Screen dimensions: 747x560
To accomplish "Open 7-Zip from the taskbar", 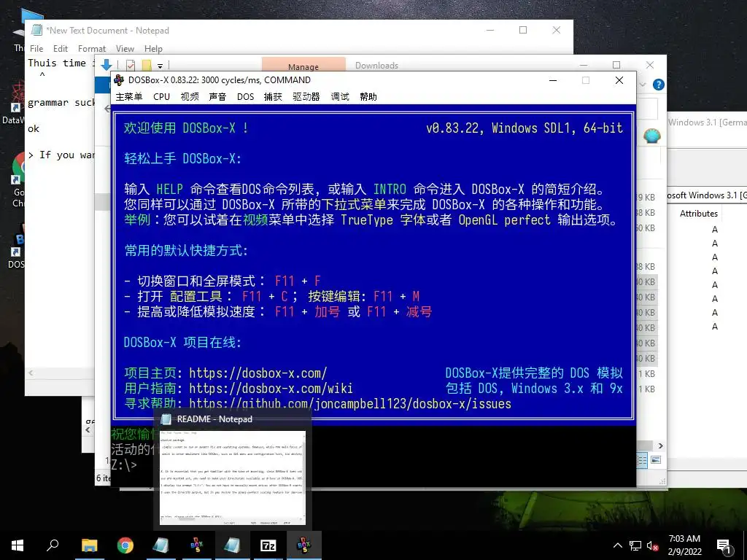I will coord(268,545).
